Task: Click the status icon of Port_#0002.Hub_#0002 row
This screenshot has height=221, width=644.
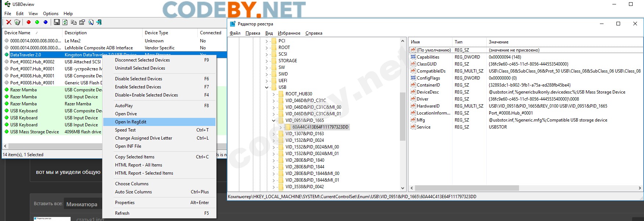Action: click(7, 62)
